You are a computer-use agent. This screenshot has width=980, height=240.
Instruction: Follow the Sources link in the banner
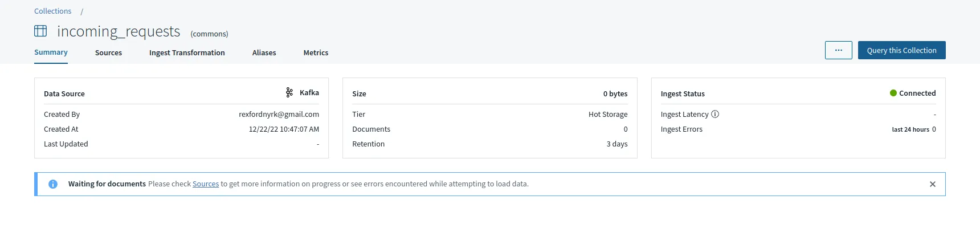[206, 184]
